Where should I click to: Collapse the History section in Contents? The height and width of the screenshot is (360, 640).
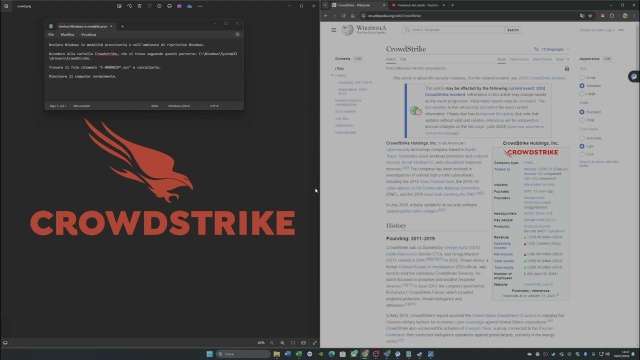click(x=332, y=76)
